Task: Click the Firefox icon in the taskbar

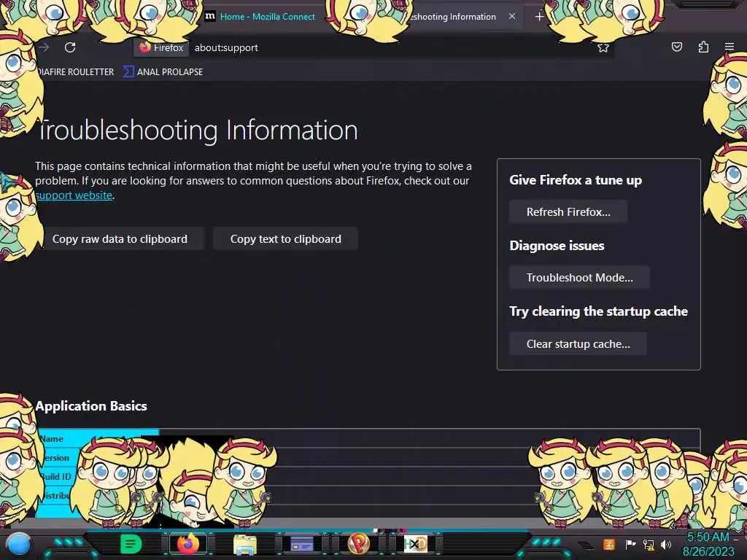Action: [x=188, y=544]
